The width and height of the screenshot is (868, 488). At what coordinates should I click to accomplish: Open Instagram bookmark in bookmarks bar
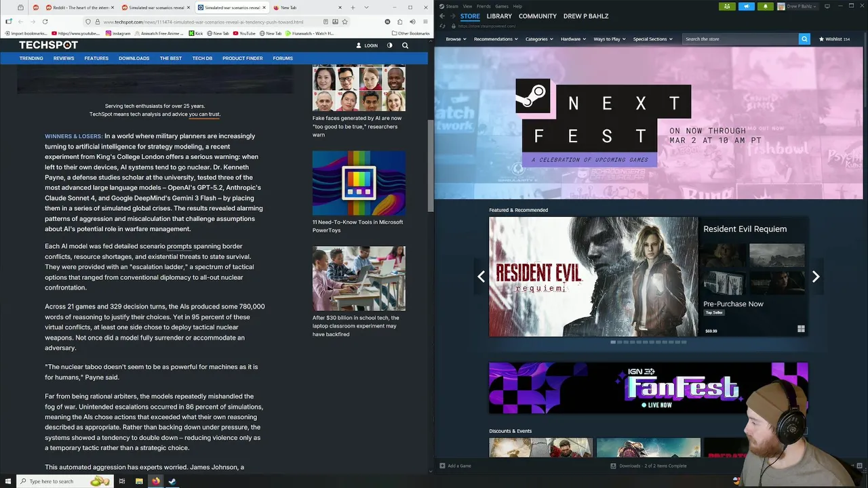coord(119,33)
